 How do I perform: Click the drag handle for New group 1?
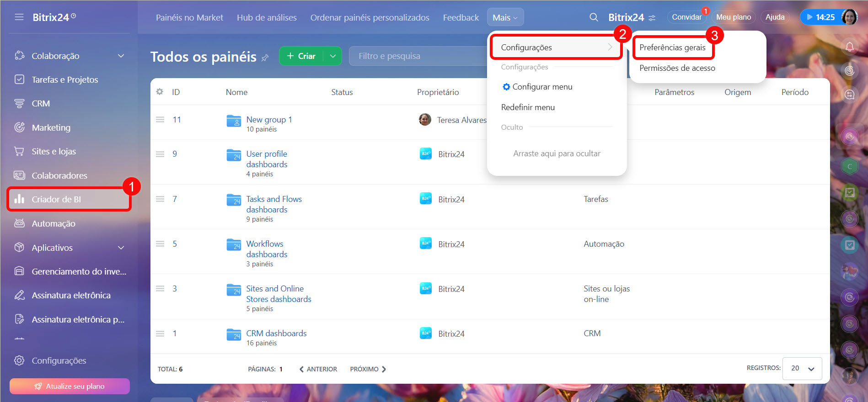(160, 120)
